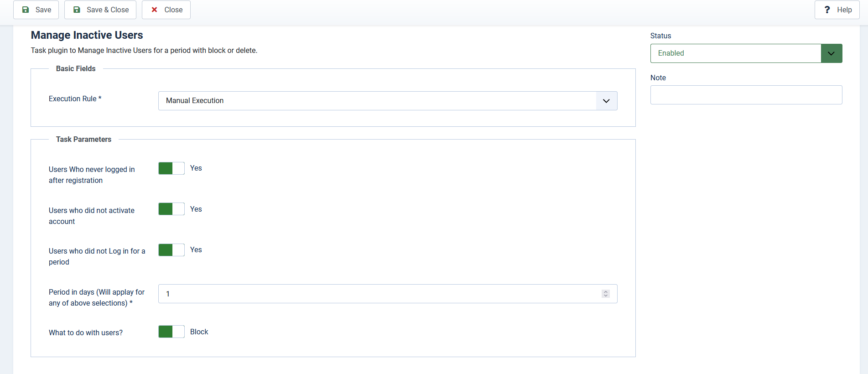
Task: Click the Status dropdown chevron arrow
Action: (x=831, y=53)
